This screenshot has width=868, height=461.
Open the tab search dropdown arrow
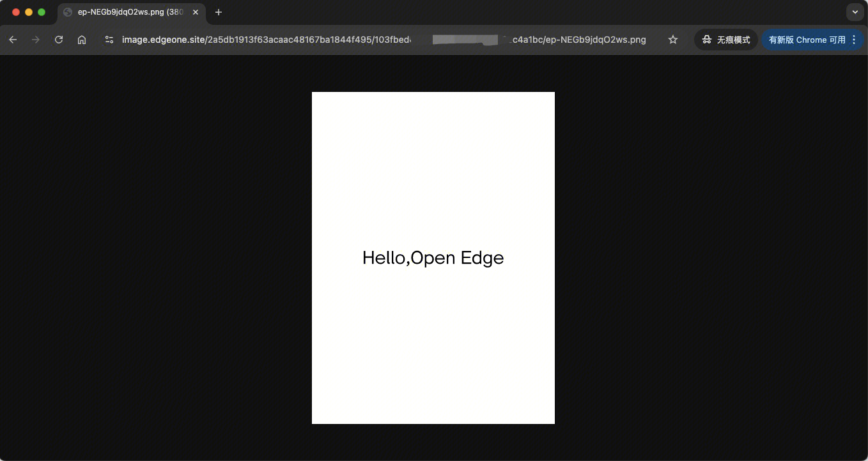coord(855,12)
